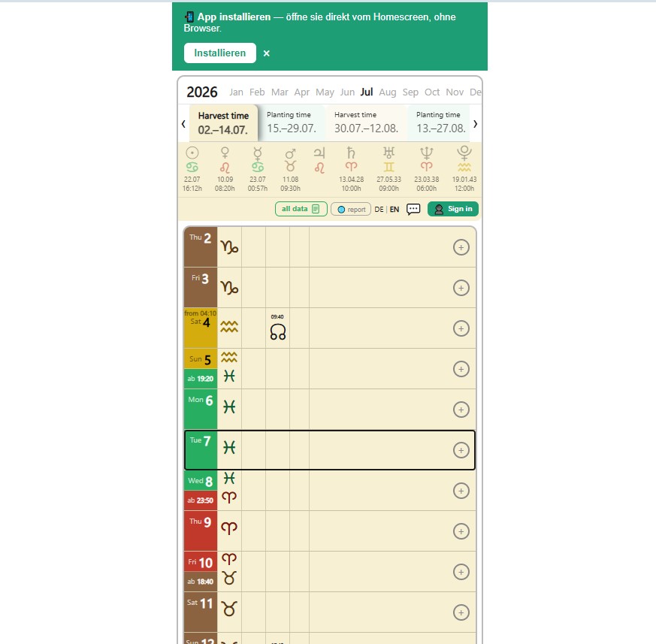
Task: Go to the May month tab
Action: (325, 92)
